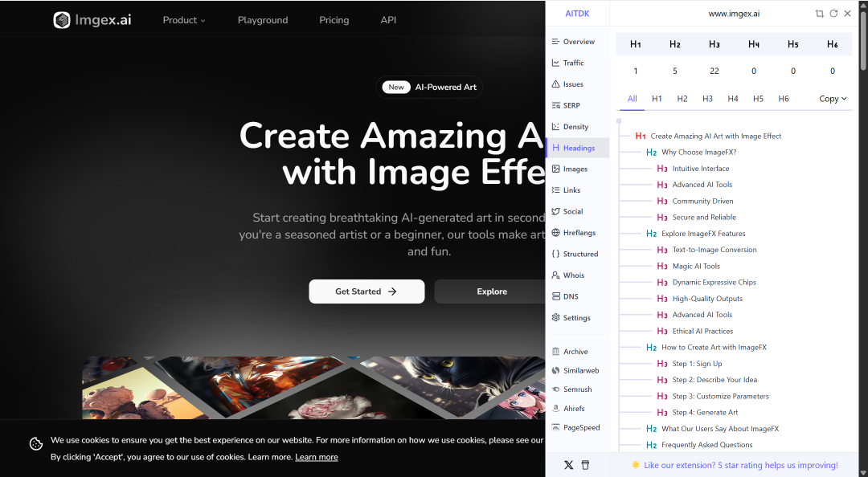Select 'Step 3: Customize Parameters' row
The image size is (868, 477).
(x=713, y=396)
